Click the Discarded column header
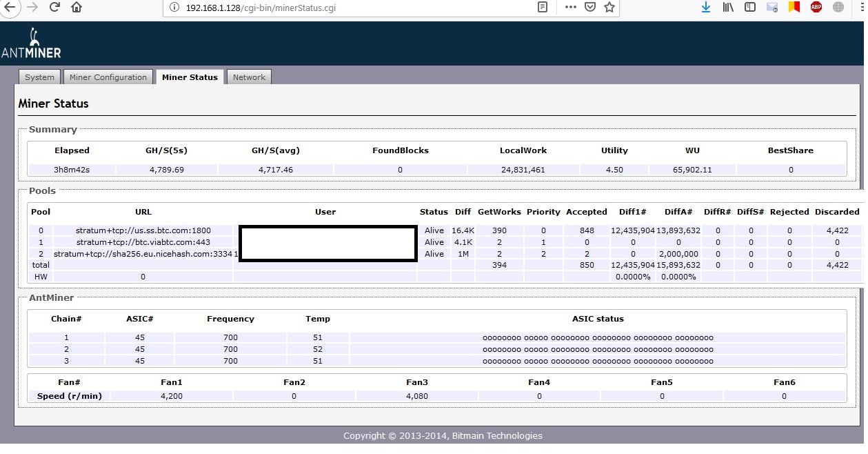868x454 pixels. pyautogui.click(x=837, y=212)
